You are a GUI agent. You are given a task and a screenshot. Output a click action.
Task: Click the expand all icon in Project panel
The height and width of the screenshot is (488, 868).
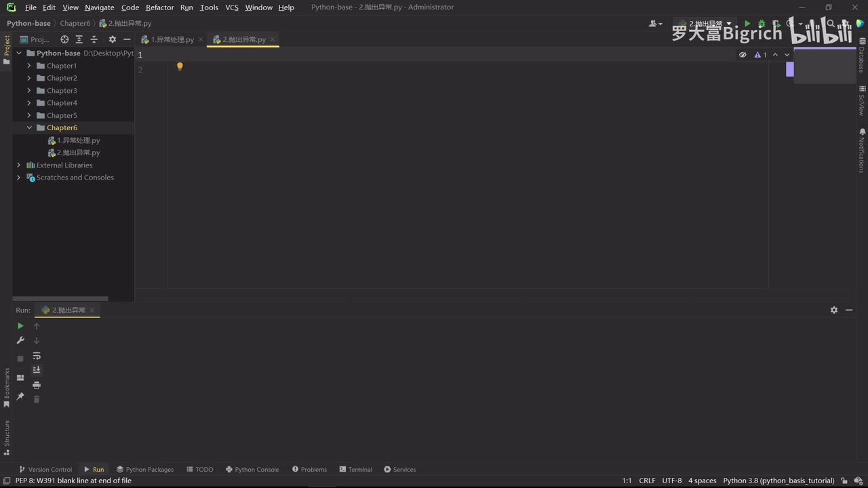pos(79,39)
